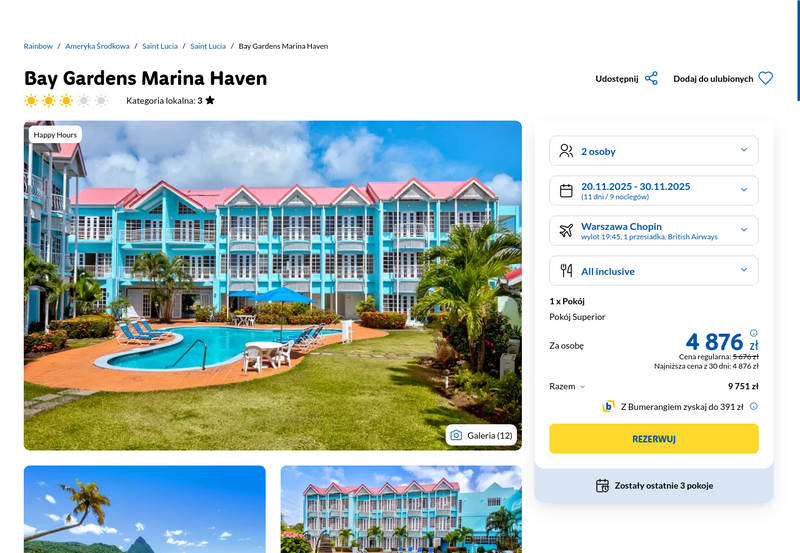Screen dimensions: 800x553
Task: Click the third sun rating icon
Action: [66, 100]
